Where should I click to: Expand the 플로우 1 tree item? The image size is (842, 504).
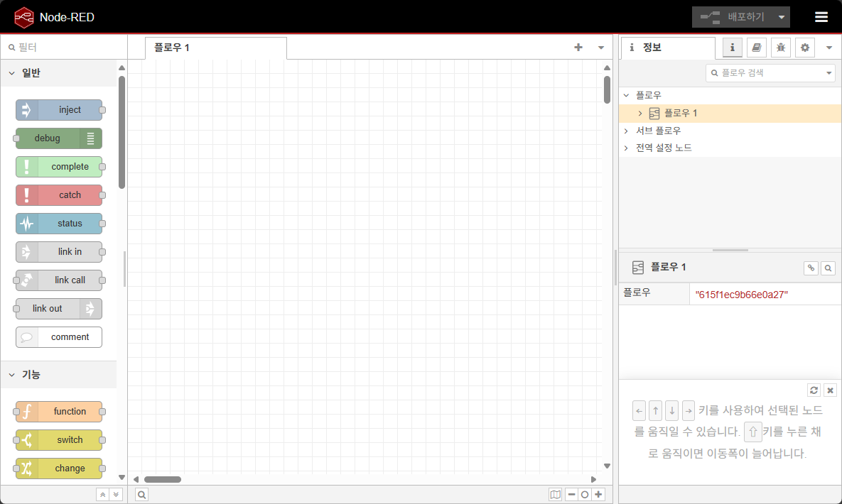pyautogui.click(x=640, y=114)
